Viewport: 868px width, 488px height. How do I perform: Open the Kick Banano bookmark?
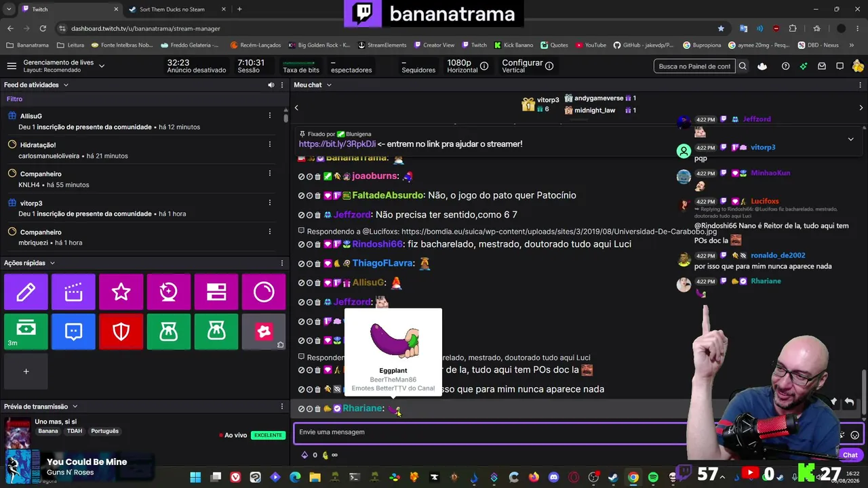(x=514, y=45)
